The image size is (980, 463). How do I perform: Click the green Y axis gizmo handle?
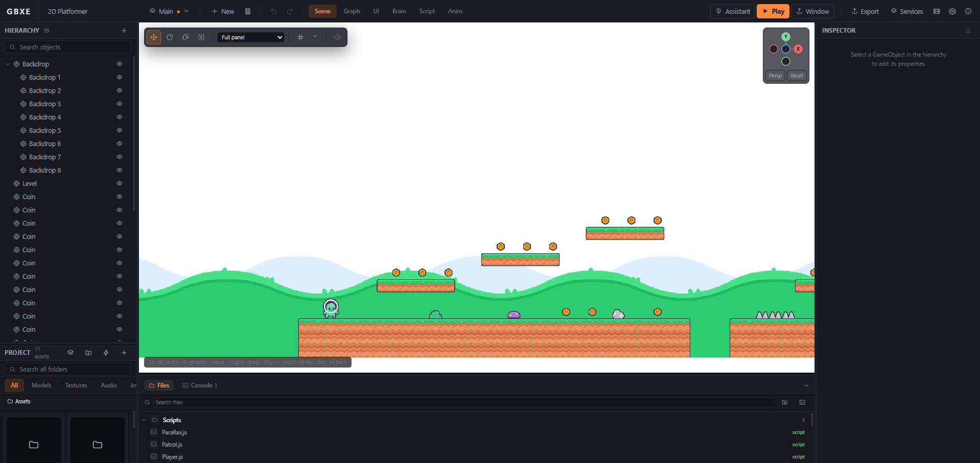point(786,37)
